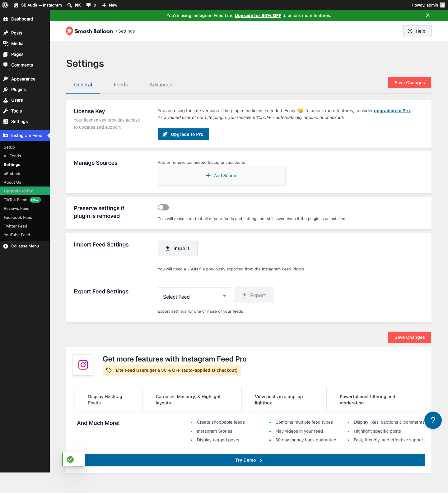This screenshot has width=448, height=493.
Task: Click the bottom Save Changes button
Action: (410, 337)
